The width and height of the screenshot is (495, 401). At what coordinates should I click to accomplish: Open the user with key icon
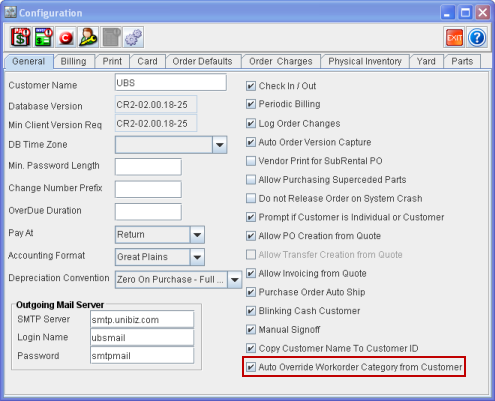(88, 37)
